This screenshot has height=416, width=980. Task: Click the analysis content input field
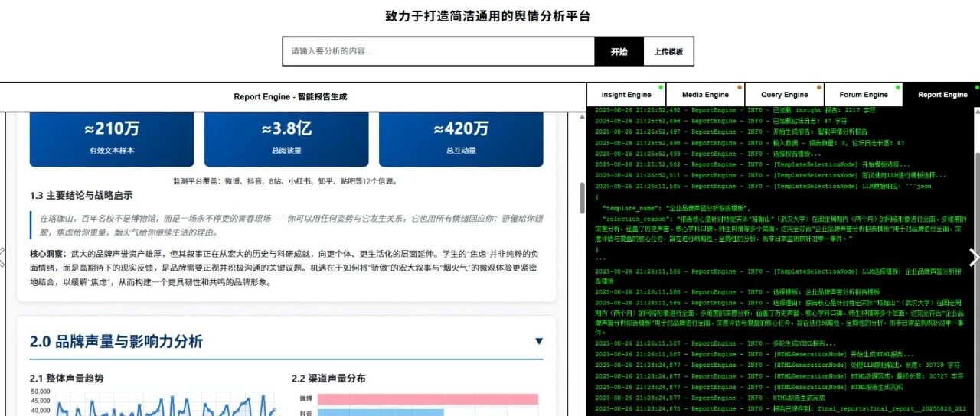439,51
